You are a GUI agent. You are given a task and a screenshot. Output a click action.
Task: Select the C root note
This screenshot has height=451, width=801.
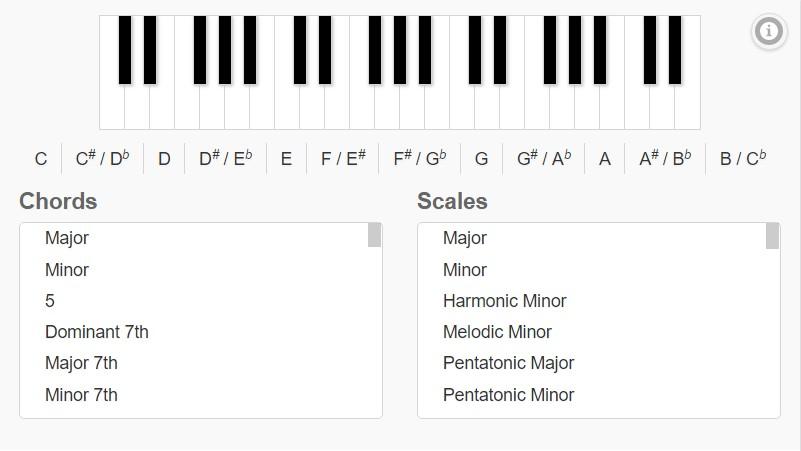point(41,158)
